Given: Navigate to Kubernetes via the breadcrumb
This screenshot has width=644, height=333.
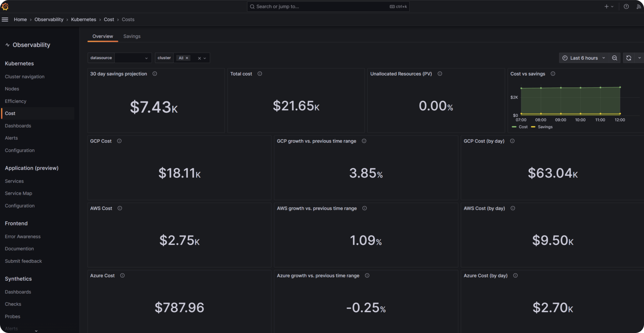Looking at the screenshot, I should point(83,19).
